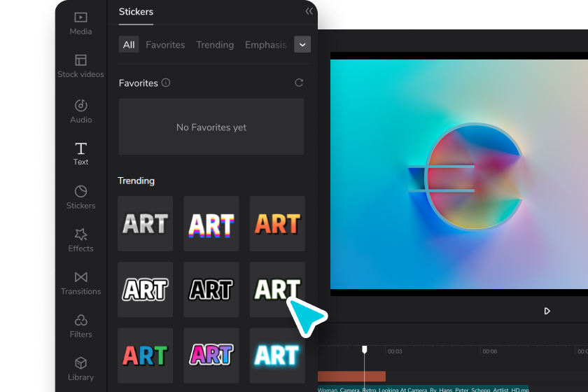The image size is (588, 392).
Task: Open the Audio panel
Action: click(x=80, y=111)
